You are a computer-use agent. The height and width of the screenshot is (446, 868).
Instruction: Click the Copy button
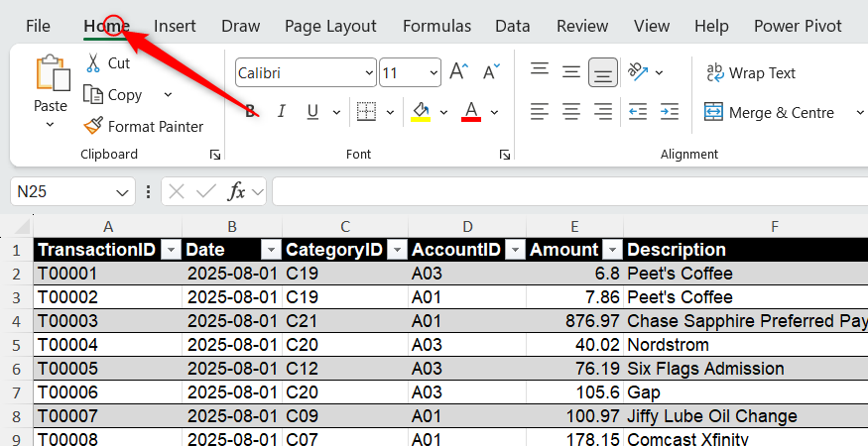click(113, 94)
